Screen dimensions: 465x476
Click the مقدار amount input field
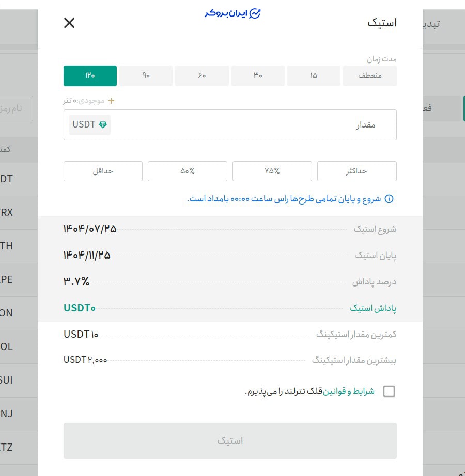[258, 124]
